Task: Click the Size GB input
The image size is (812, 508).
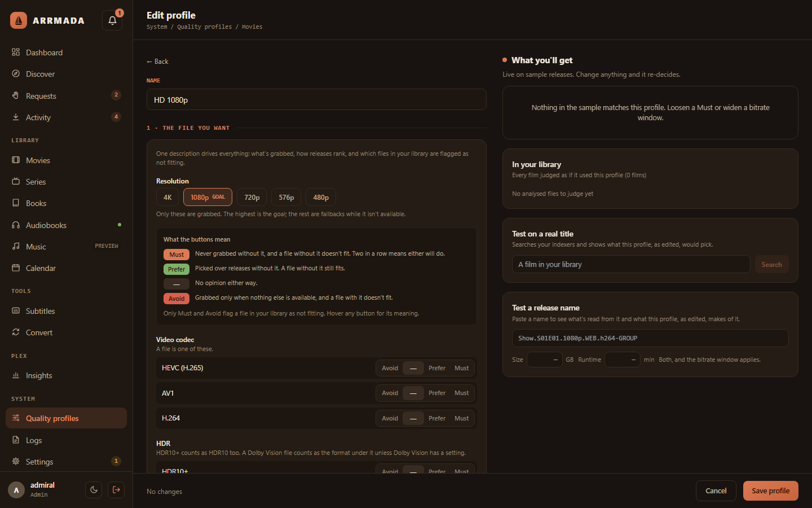Action: [x=544, y=360]
